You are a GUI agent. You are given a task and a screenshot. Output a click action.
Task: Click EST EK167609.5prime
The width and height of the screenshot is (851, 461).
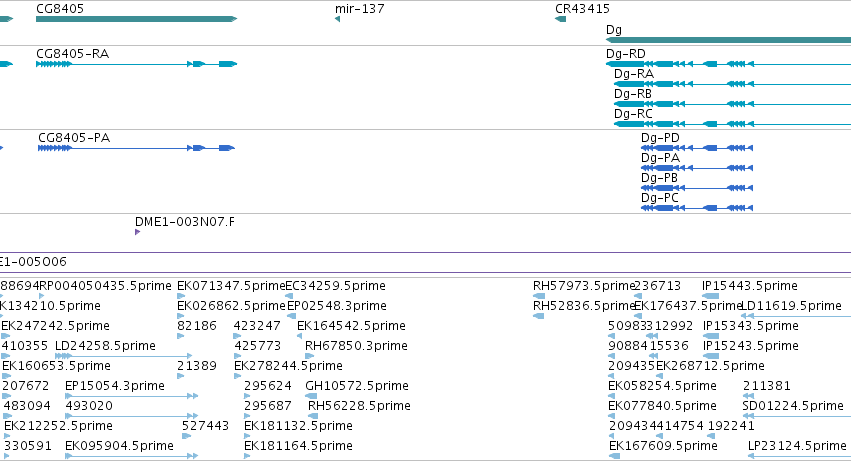tap(663, 447)
